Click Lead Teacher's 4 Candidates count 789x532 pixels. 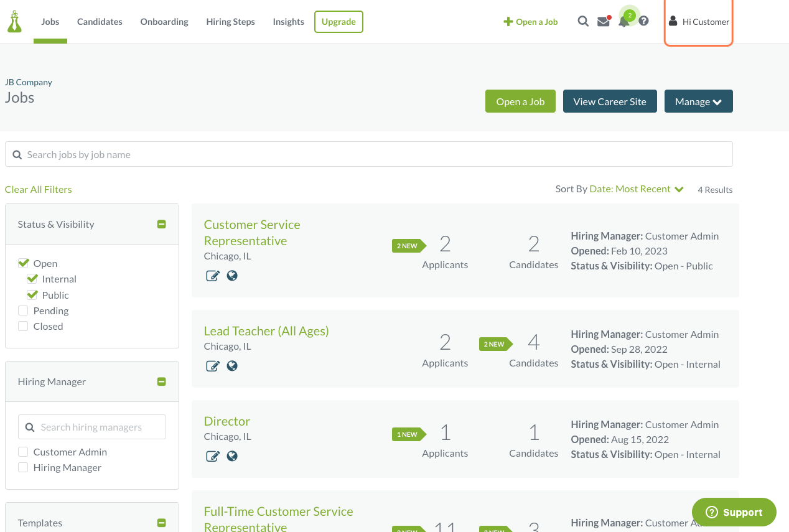pyautogui.click(x=534, y=350)
